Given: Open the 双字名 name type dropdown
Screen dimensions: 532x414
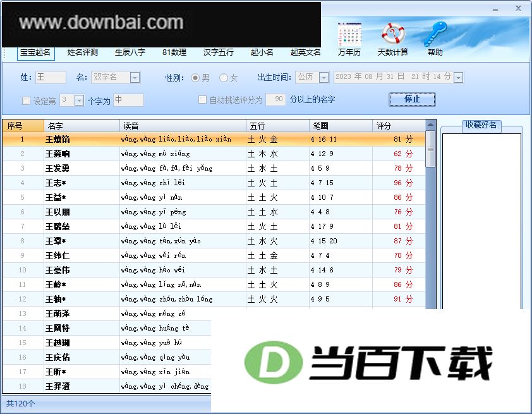Looking at the screenshot, I should click(135, 78).
